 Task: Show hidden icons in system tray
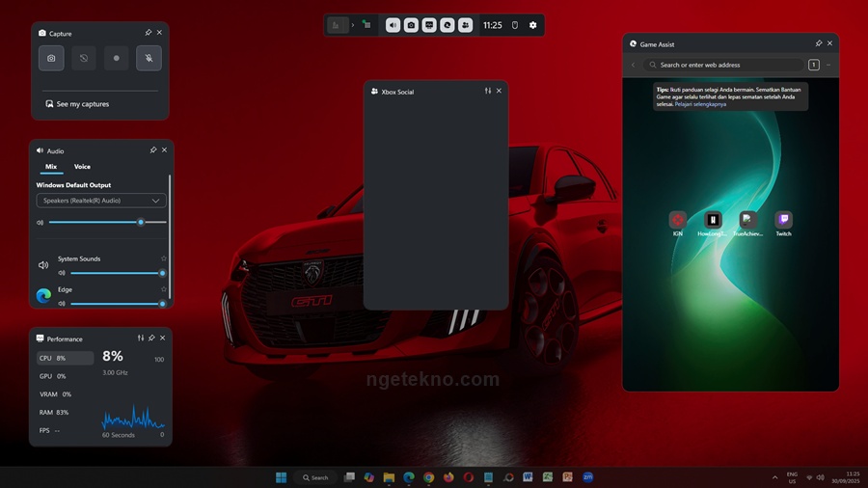click(774, 477)
